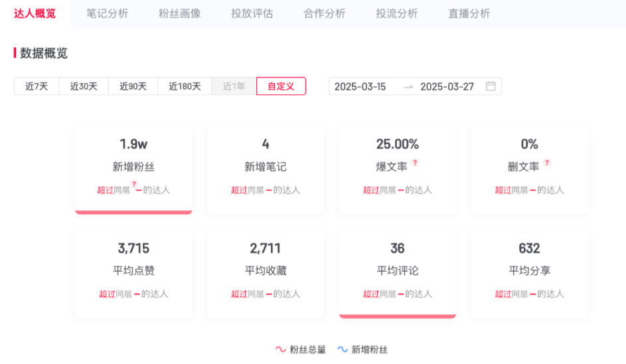Select the 删文率 0% metric card

pos(529,170)
